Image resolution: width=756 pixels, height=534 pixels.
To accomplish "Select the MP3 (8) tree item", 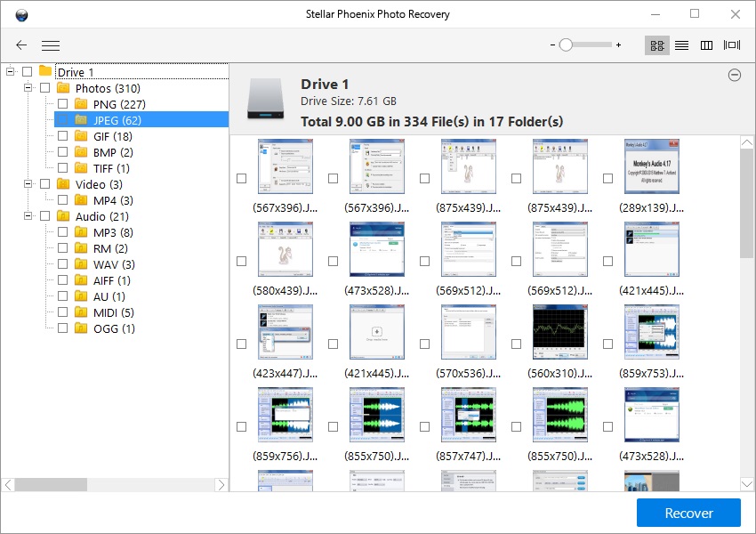I will (x=108, y=232).
